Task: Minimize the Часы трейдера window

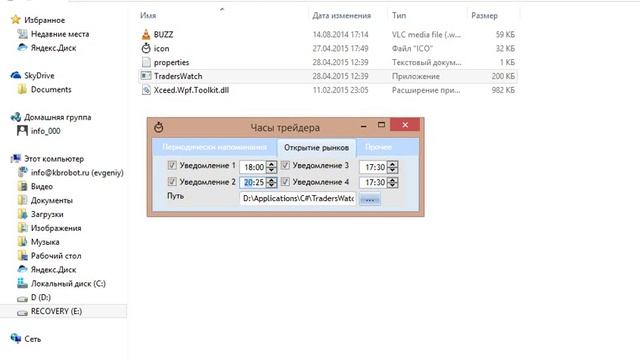Action: [x=363, y=125]
